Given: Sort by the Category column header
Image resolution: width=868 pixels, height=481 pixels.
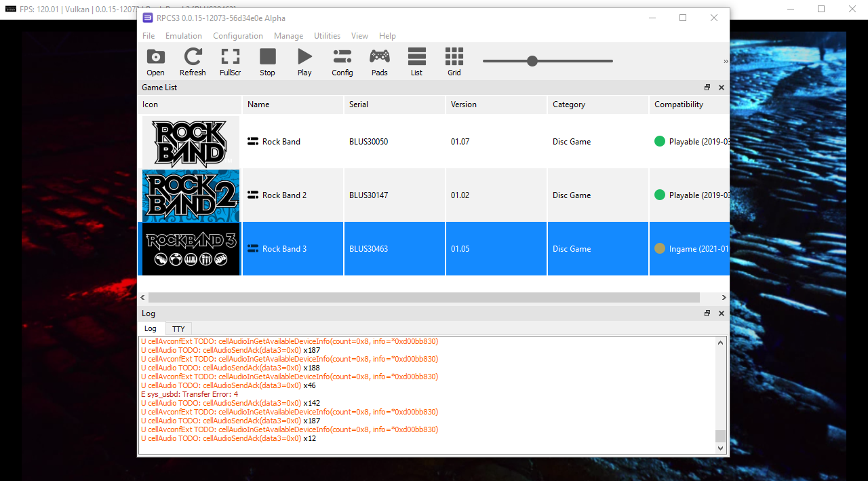Looking at the screenshot, I should coord(598,104).
